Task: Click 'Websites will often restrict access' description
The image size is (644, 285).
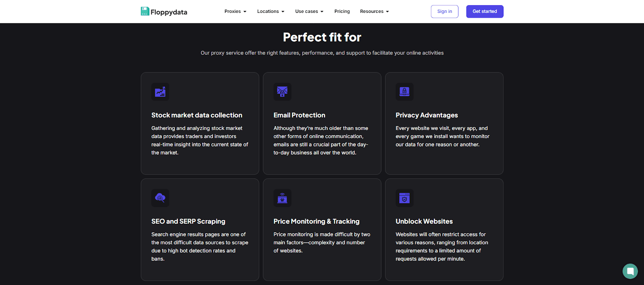Action: point(442,247)
